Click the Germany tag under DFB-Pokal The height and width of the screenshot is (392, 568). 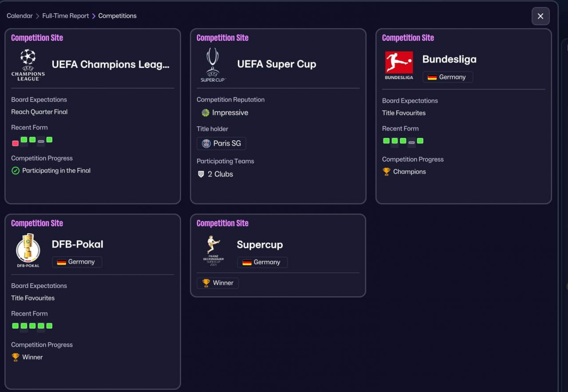(77, 262)
